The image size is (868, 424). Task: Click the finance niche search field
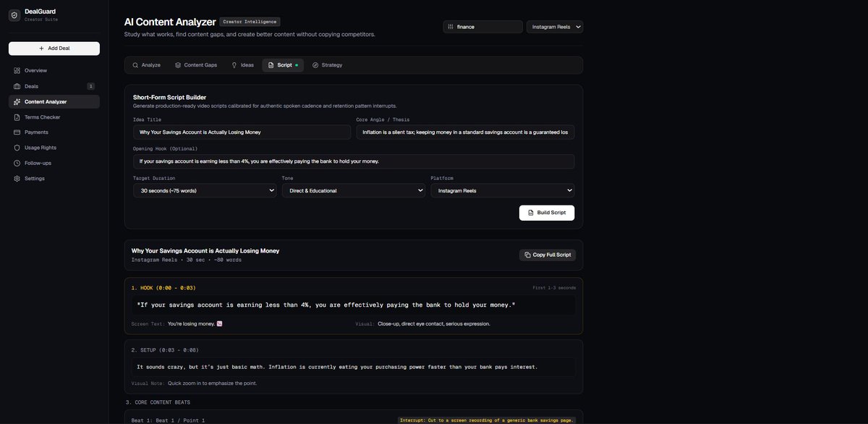[x=483, y=27]
